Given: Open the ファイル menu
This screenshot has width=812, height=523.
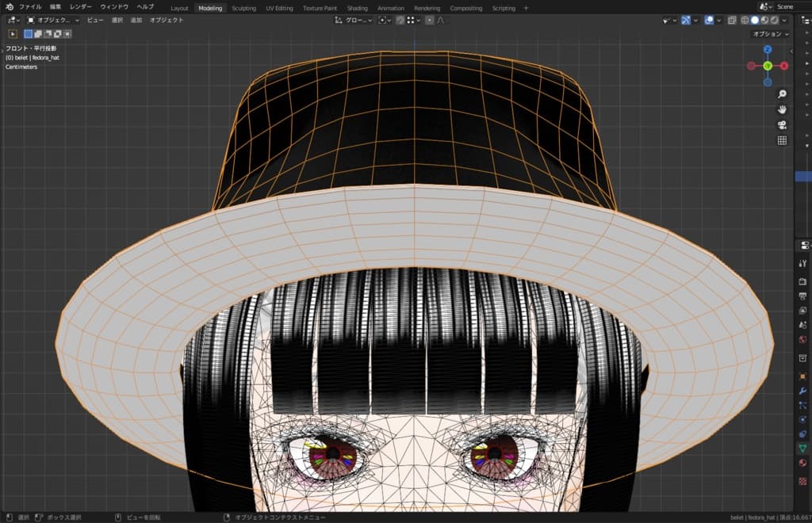Looking at the screenshot, I should 30,7.
